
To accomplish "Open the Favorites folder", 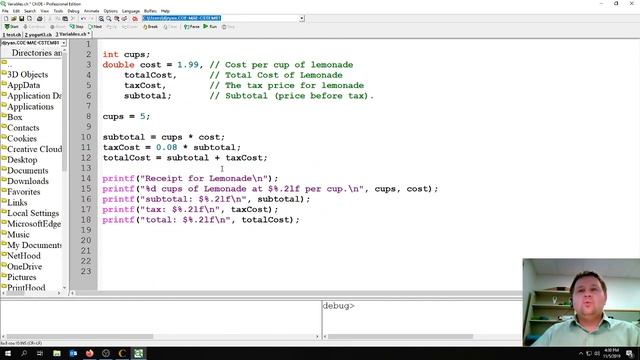I will [x=24, y=191].
